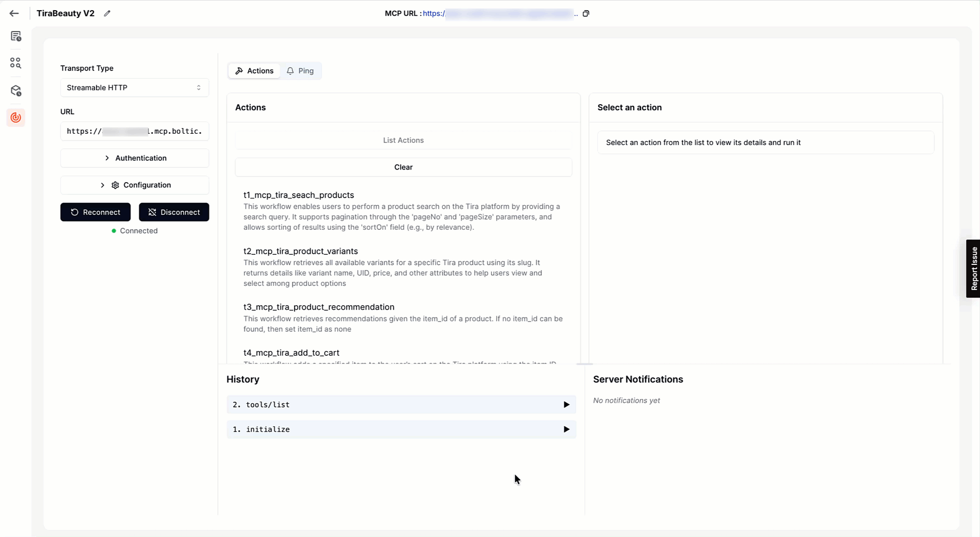Open the package settings sidebar icon
The image size is (980, 537).
(16, 90)
